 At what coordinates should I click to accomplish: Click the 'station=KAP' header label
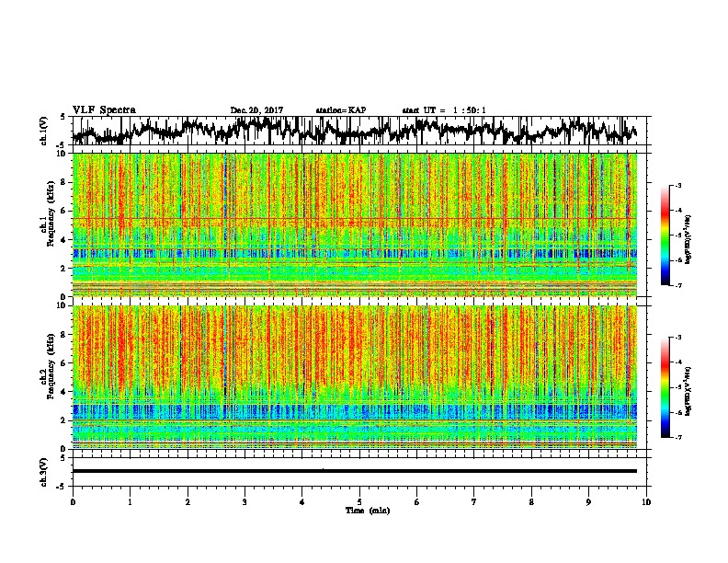pos(341,110)
